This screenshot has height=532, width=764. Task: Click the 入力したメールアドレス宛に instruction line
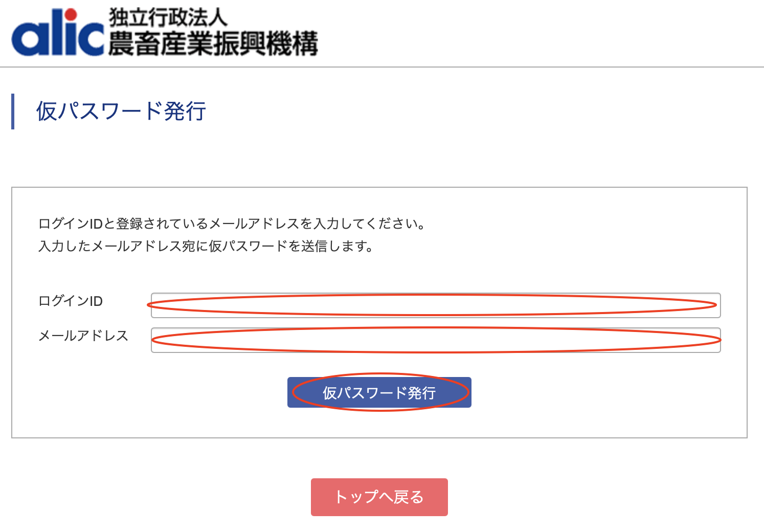(207, 246)
